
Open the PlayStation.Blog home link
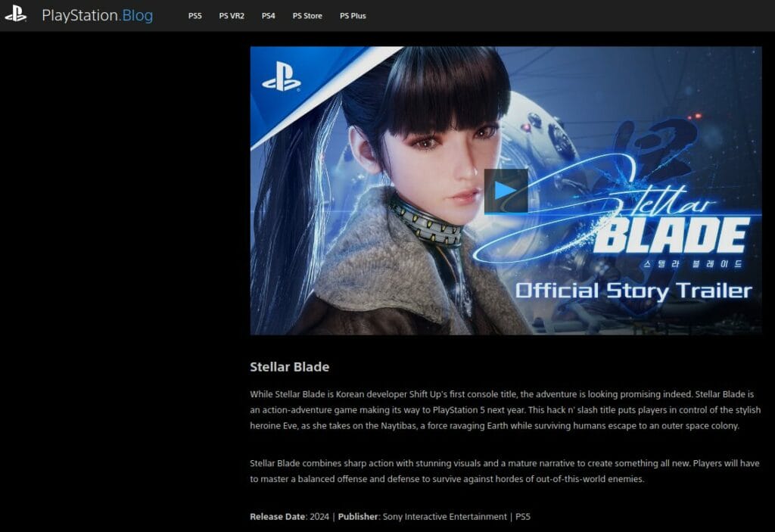point(97,15)
